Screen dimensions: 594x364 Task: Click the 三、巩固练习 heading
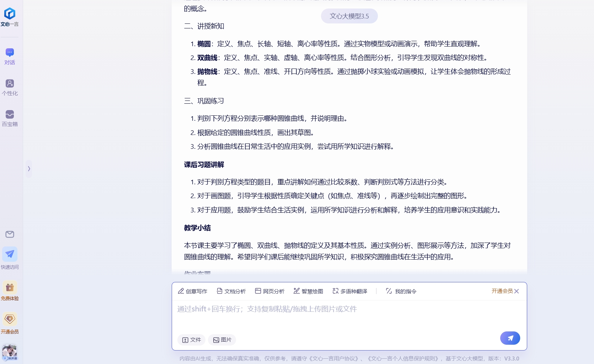[204, 101]
